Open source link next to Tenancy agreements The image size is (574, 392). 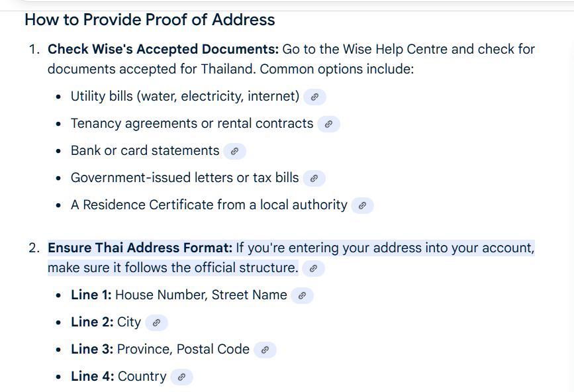[328, 124]
